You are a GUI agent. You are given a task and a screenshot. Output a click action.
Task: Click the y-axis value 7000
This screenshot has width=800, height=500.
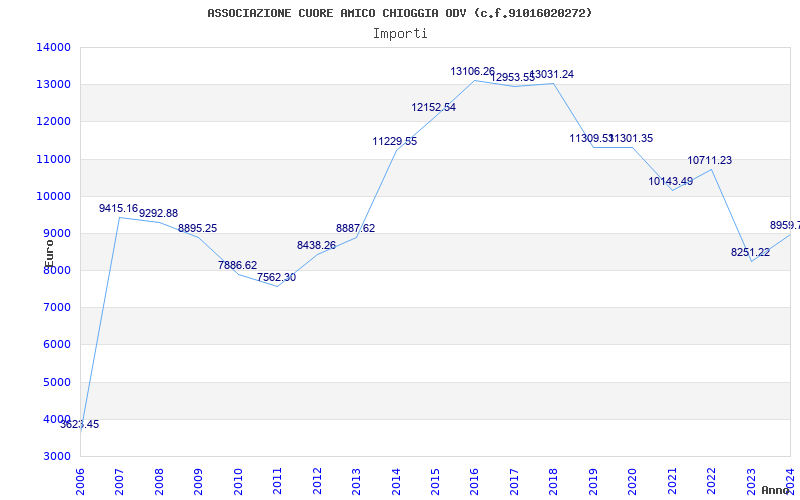tap(56, 308)
